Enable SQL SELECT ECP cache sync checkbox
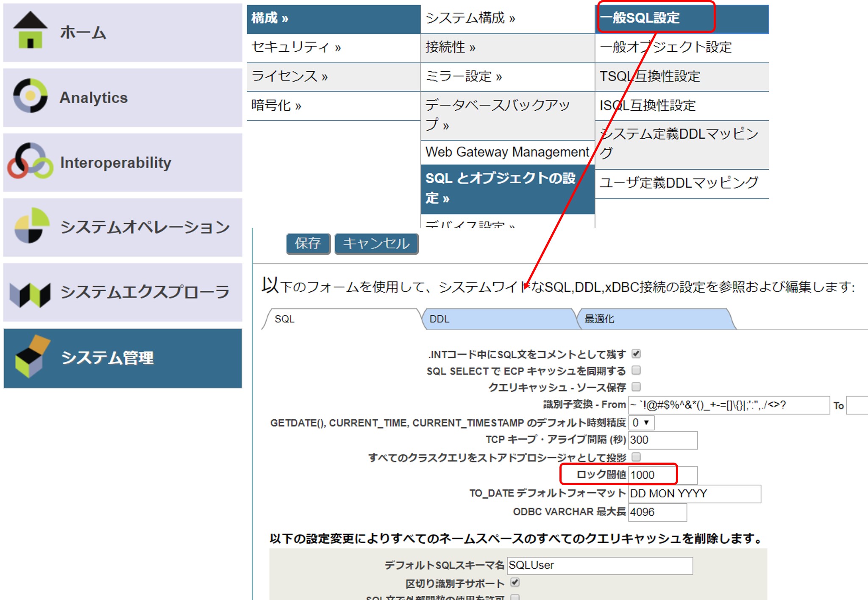 [x=636, y=370]
